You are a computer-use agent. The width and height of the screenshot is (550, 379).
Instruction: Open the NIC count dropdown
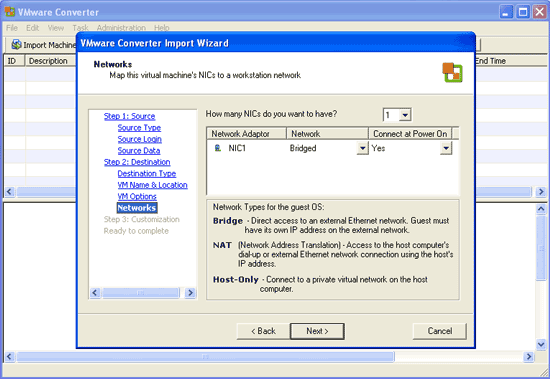(x=405, y=115)
